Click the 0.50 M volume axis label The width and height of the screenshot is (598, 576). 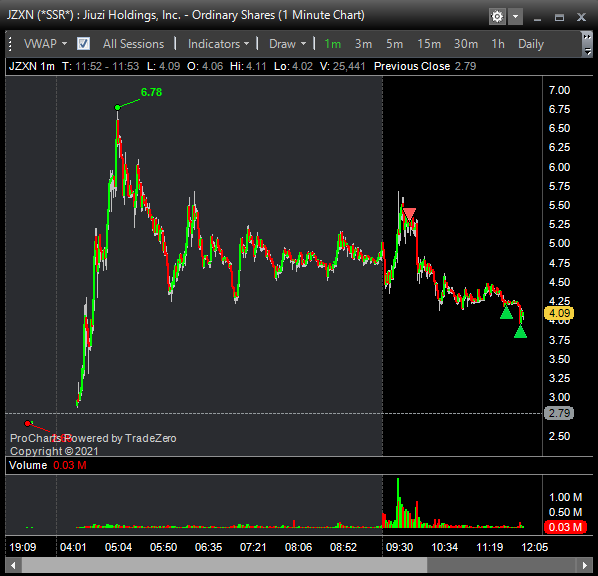pyautogui.click(x=565, y=512)
